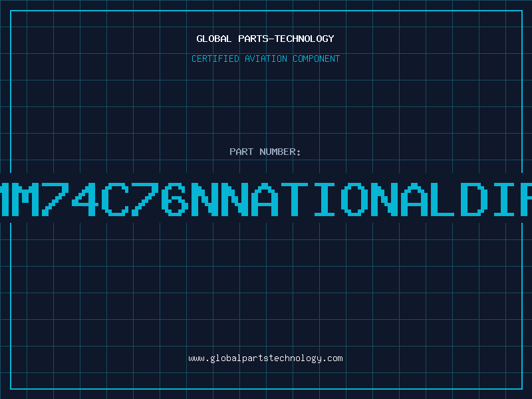The height and width of the screenshot is (399, 532).
Task: Select the CERTIFIED AVIATION COMPONENT subtitle
Action: (265, 59)
